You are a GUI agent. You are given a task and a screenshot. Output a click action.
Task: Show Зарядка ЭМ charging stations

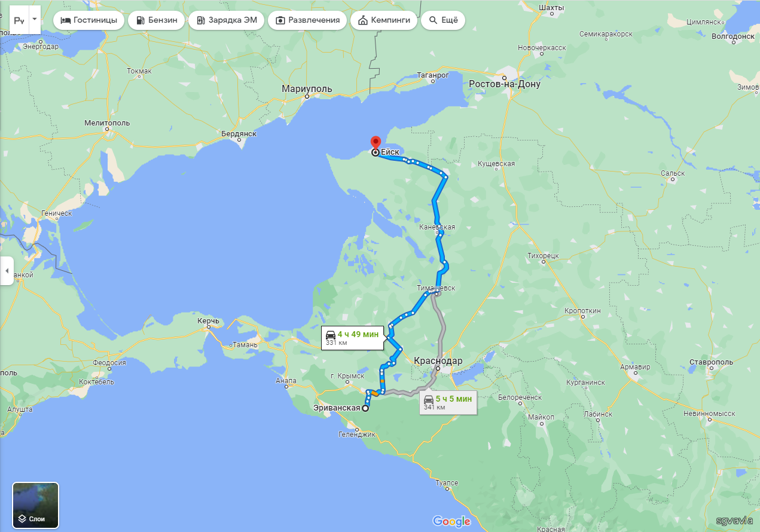click(227, 20)
